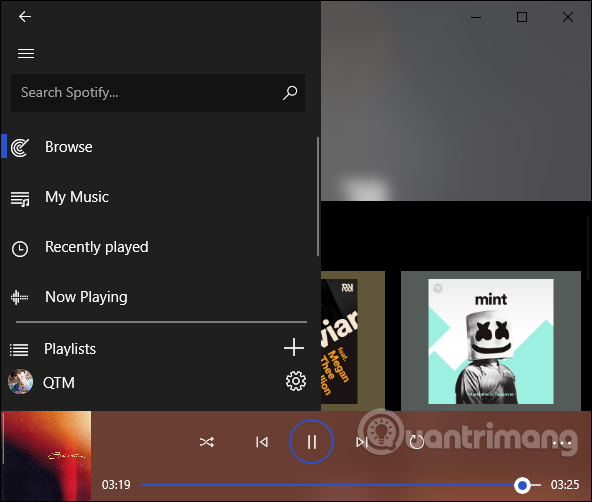The height and width of the screenshot is (502, 592).
Task: Click the Recently played clock icon
Action: tap(20, 249)
